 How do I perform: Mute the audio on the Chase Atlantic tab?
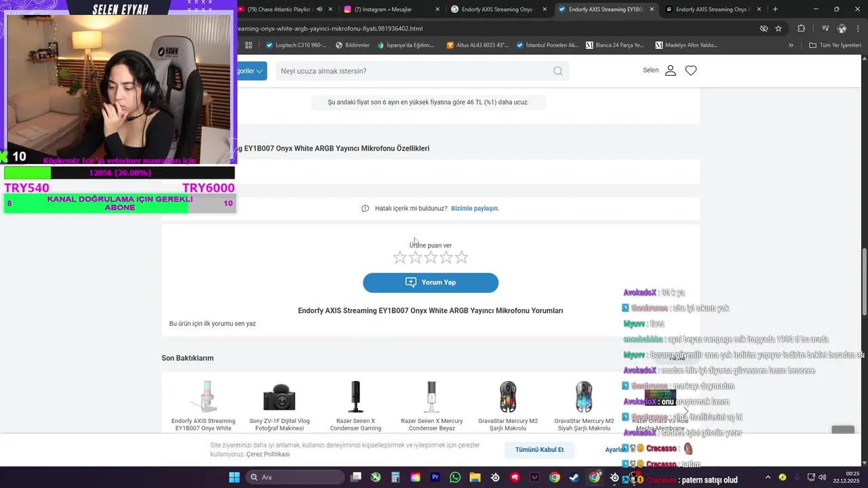coord(319,9)
